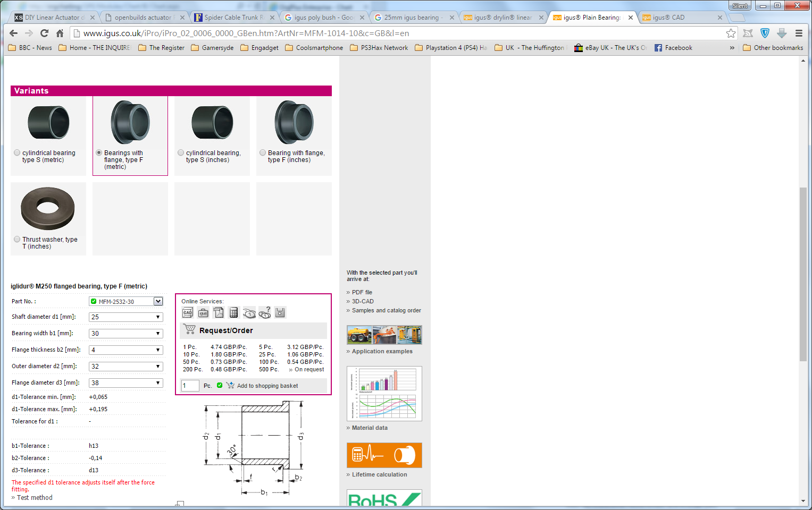This screenshot has height=510, width=812.
Task: Click the green availability check next to Pc.
Action: 220,385
